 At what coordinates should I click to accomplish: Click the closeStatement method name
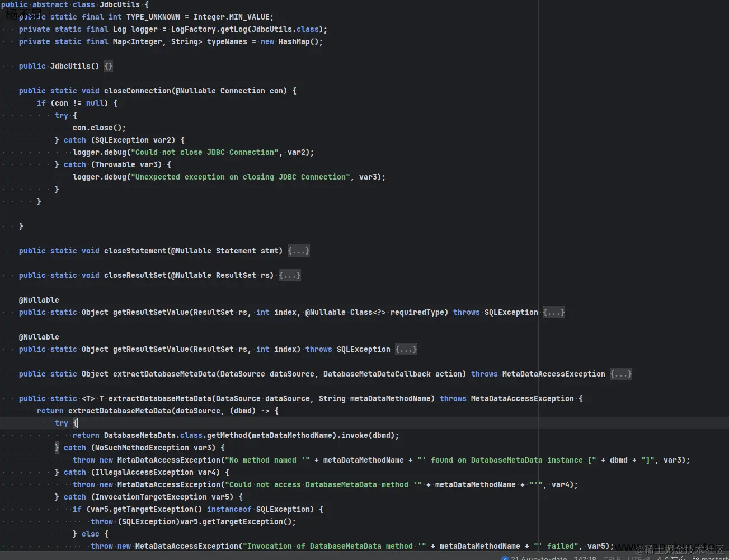coord(135,251)
